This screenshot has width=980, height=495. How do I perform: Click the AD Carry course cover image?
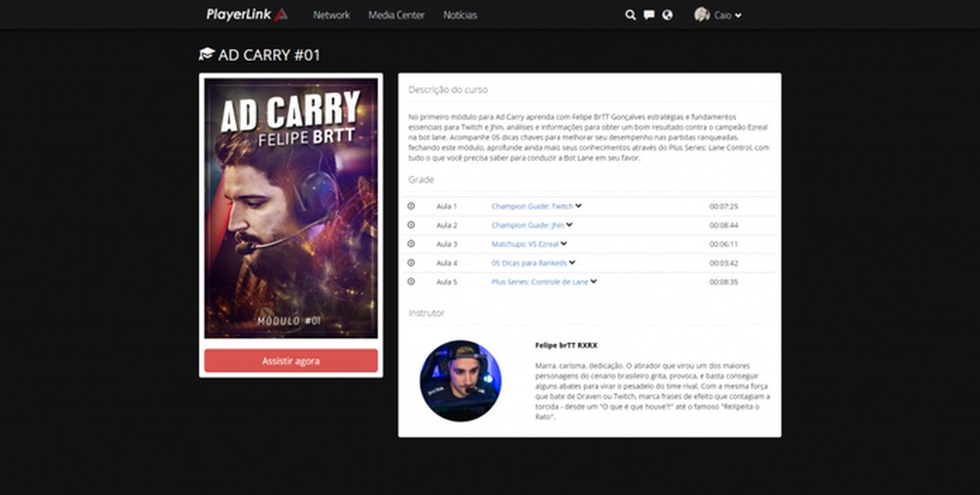point(291,208)
